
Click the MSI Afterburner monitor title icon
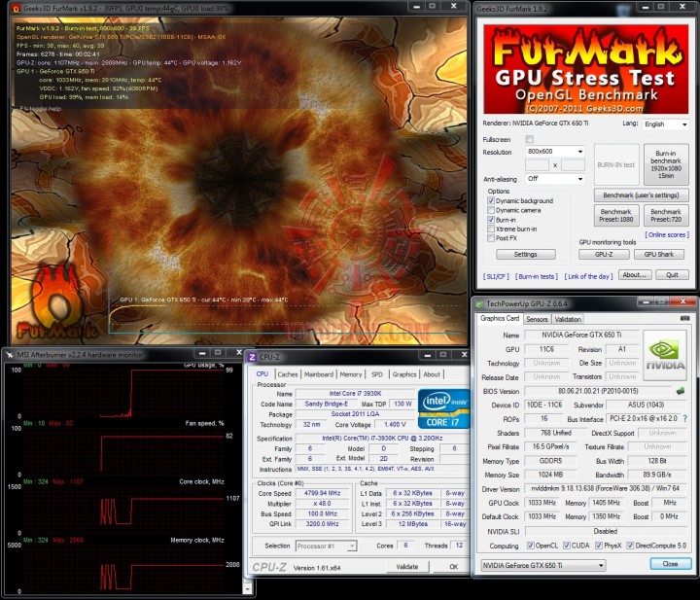pyautogui.click(x=10, y=355)
